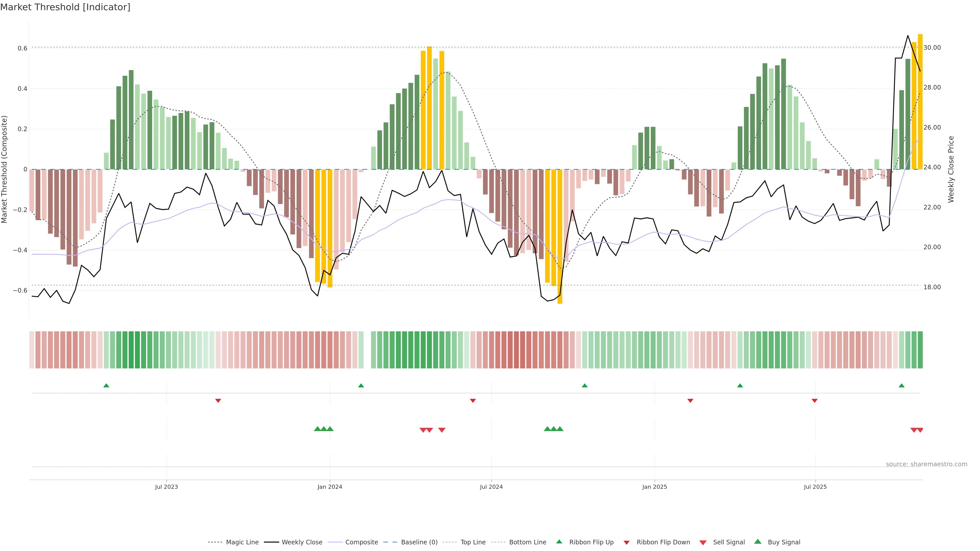Click the green ribbon flip up marker after Jan 2024

[361, 386]
